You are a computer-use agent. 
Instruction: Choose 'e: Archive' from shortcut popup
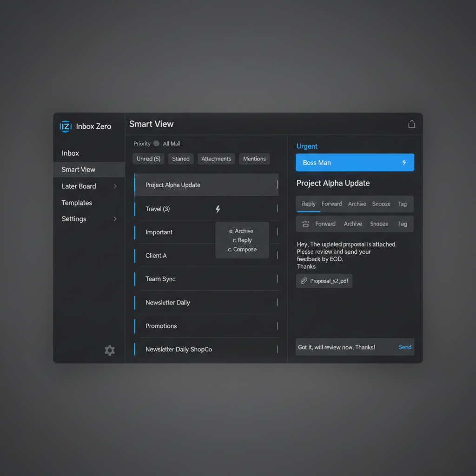[241, 231]
